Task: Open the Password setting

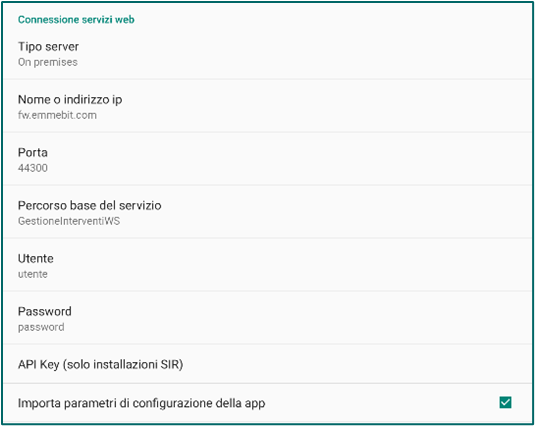Action: [267, 318]
